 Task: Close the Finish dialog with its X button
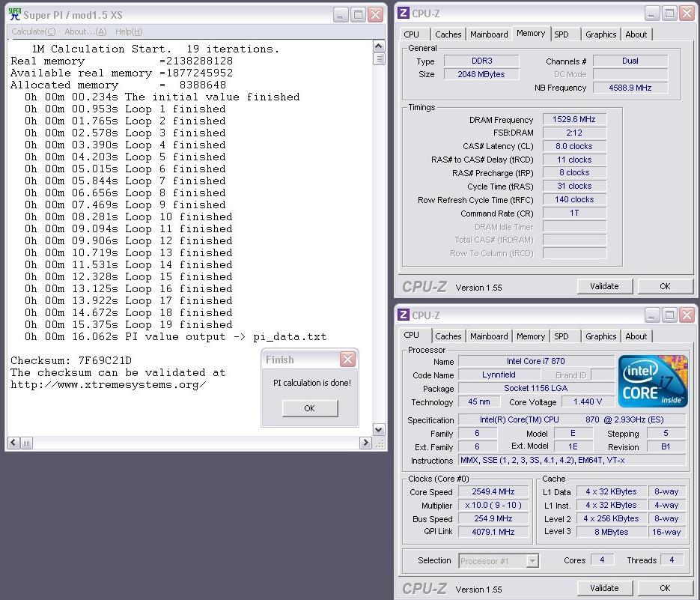coord(347,359)
